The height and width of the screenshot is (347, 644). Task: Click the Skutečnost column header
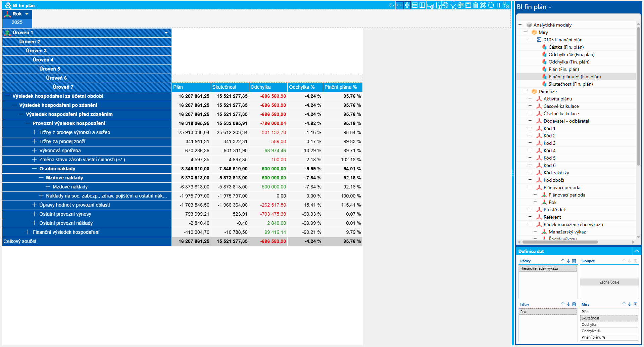[230, 87]
